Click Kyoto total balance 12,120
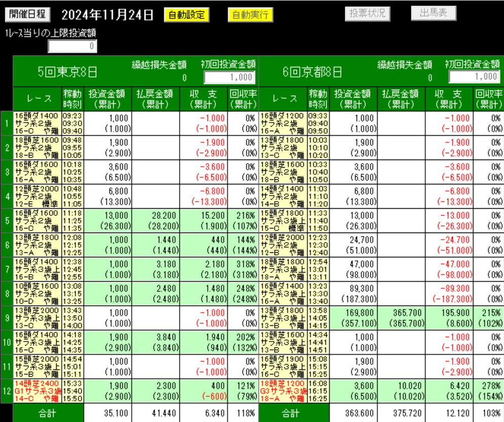This screenshot has height=422, width=504. pyautogui.click(x=449, y=413)
